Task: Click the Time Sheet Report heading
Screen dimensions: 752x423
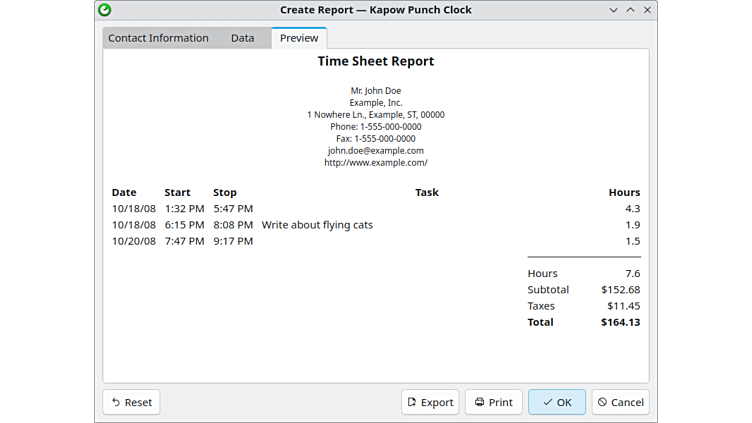Action: pyautogui.click(x=376, y=61)
